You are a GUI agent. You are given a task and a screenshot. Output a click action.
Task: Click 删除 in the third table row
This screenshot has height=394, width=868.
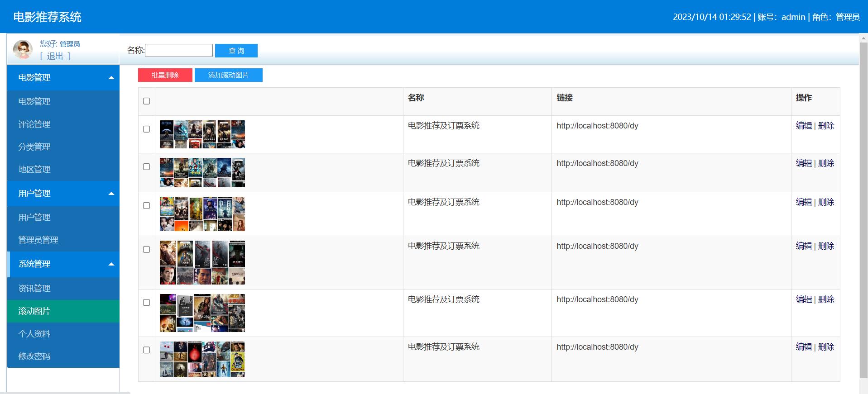pyautogui.click(x=826, y=202)
